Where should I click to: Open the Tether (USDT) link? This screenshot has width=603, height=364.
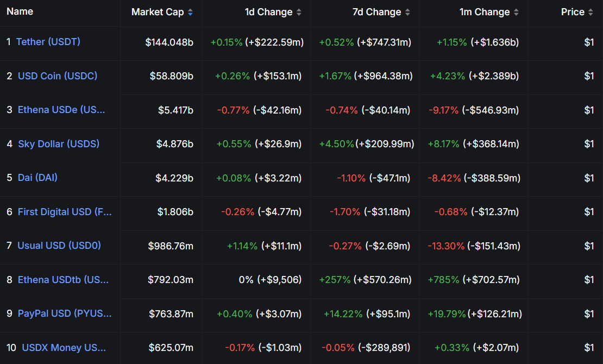[x=48, y=41]
